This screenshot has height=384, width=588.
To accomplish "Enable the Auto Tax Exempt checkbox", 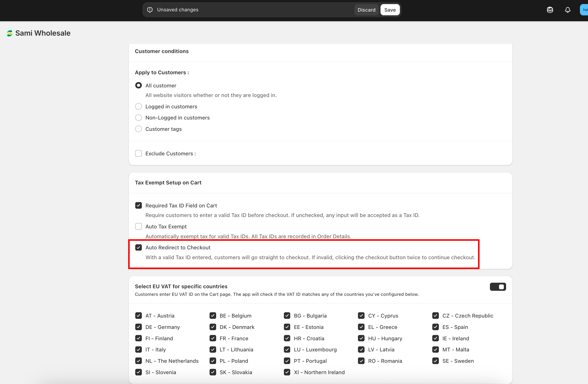I will pos(139,226).
